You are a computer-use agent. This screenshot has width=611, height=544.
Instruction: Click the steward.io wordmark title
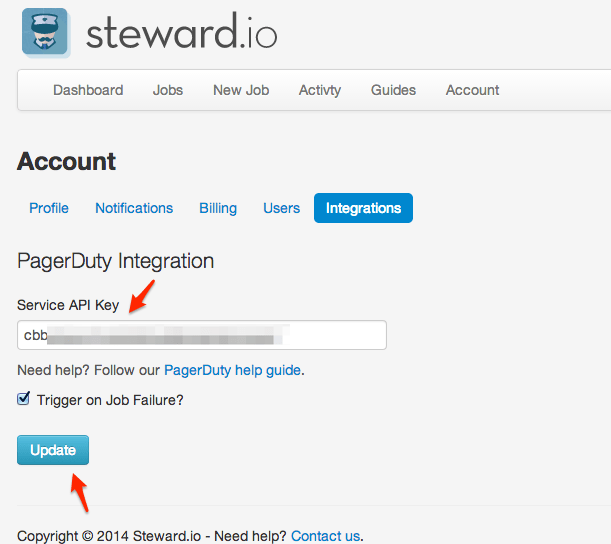click(x=182, y=32)
